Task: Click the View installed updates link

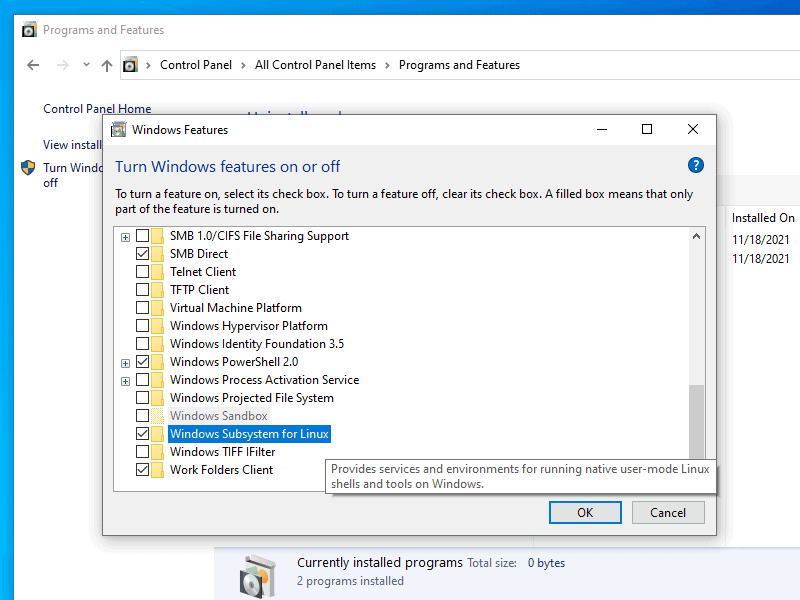Action: point(72,145)
